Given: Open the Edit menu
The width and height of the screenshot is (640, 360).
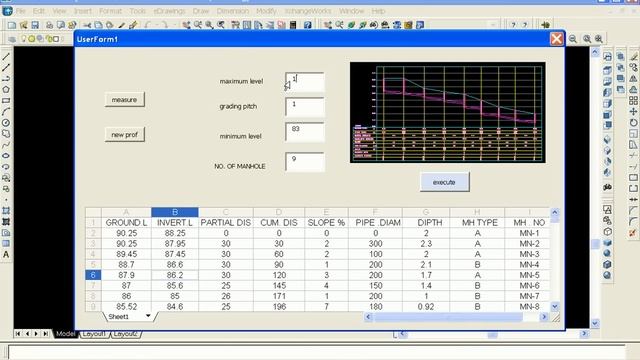Looking at the screenshot, I should coord(39,11).
